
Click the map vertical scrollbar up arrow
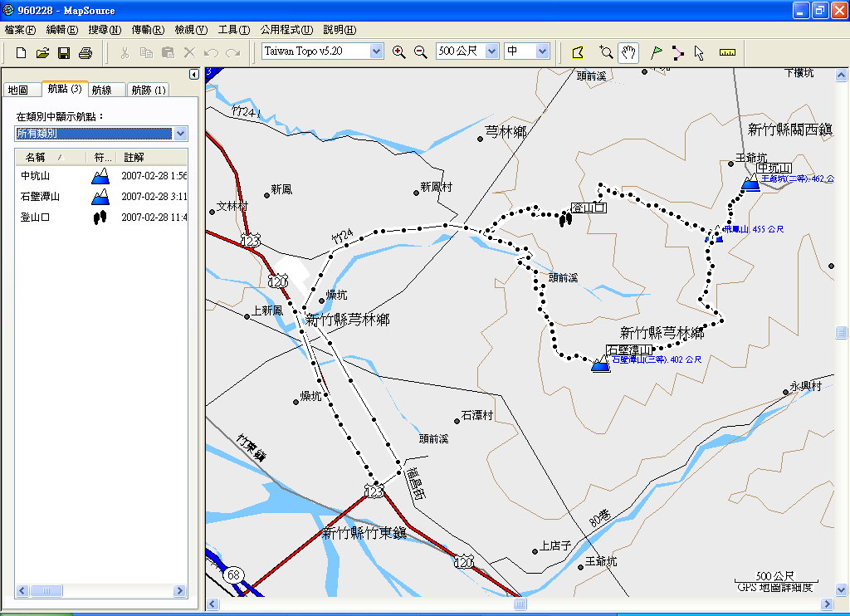842,75
